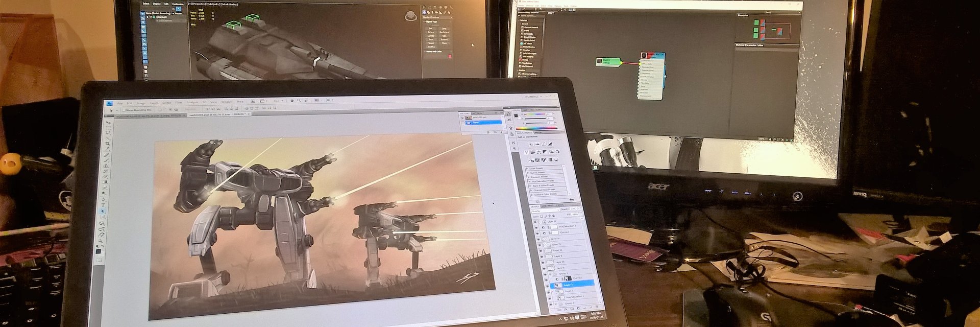This screenshot has height=327, width=980.
Task: Select the Brush tool in the toolbox
Action: point(107,160)
